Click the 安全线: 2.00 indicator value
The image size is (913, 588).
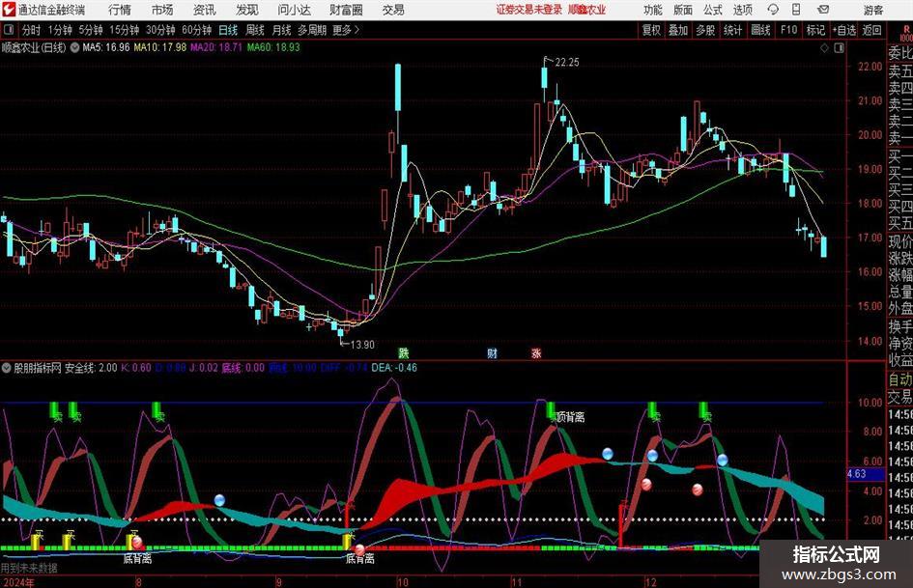[x=90, y=368]
